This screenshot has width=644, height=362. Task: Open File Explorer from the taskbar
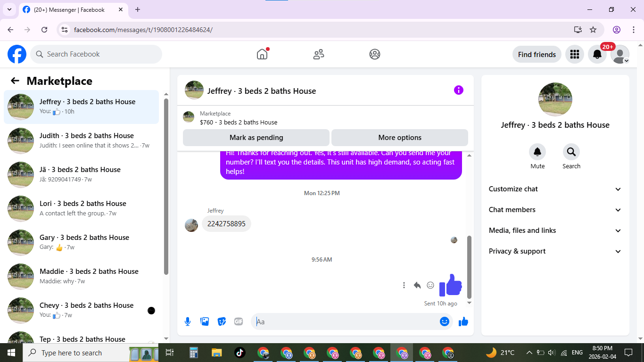[216, 353]
